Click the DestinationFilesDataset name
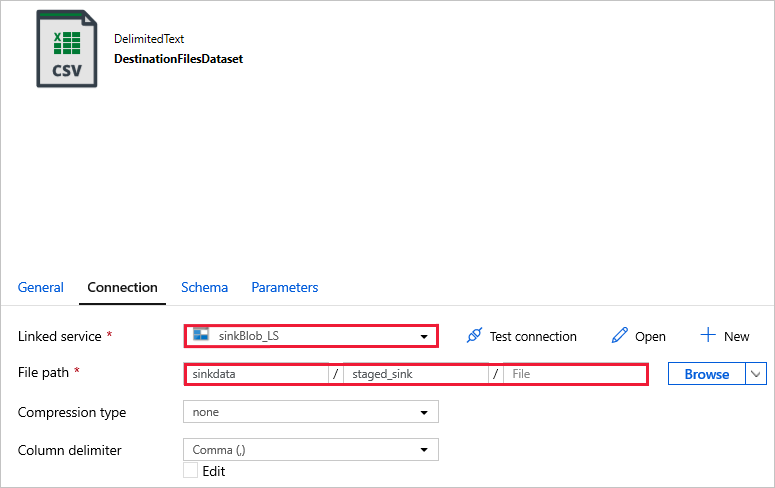The image size is (775, 488). 178,58
